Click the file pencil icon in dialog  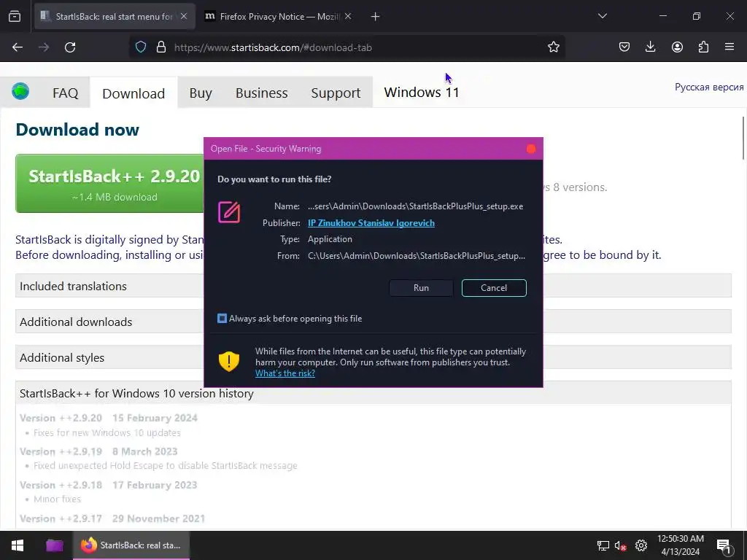(x=229, y=212)
